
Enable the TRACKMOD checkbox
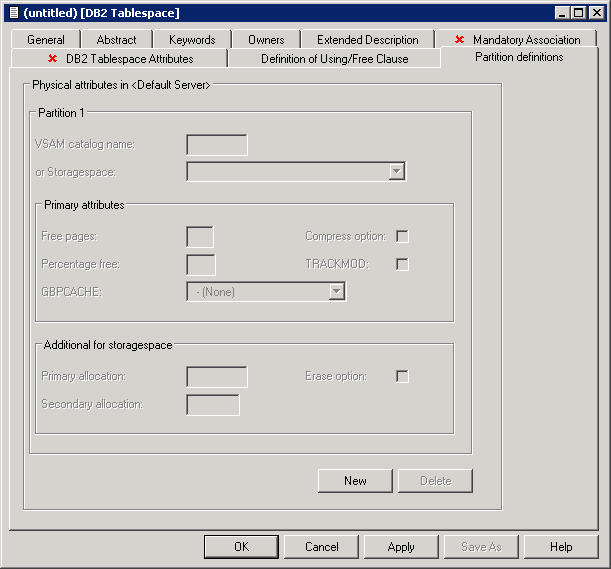coord(402,264)
